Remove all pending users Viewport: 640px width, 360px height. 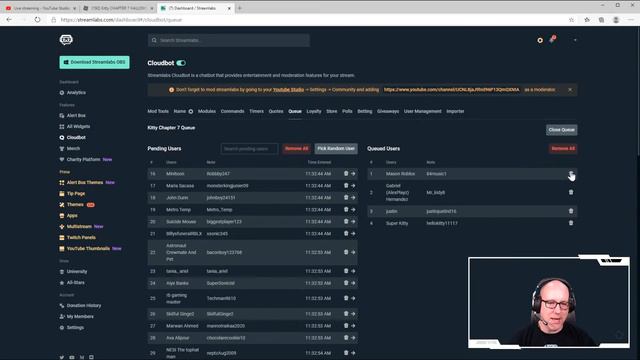click(x=297, y=149)
